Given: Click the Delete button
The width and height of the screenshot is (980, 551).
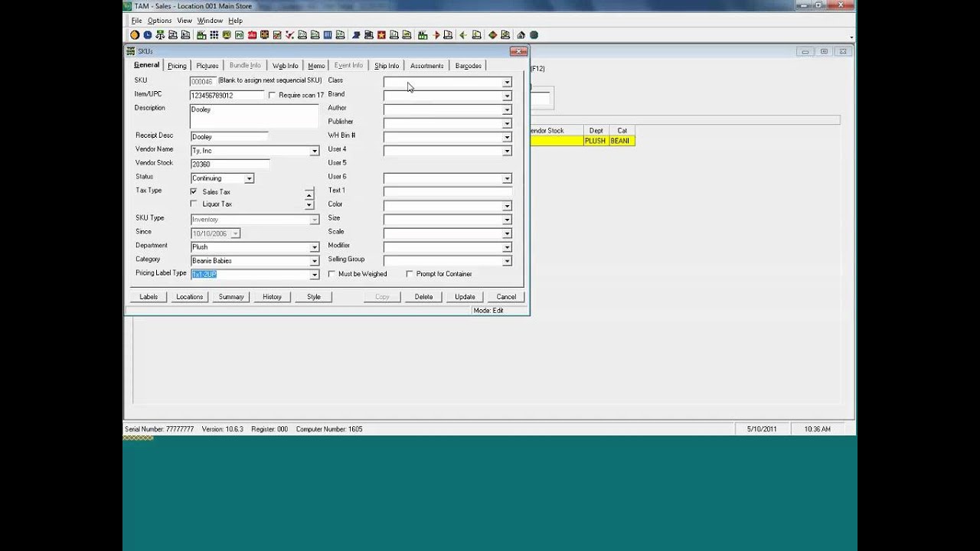Looking at the screenshot, I should pyautogui.click(x=423, y=297).
